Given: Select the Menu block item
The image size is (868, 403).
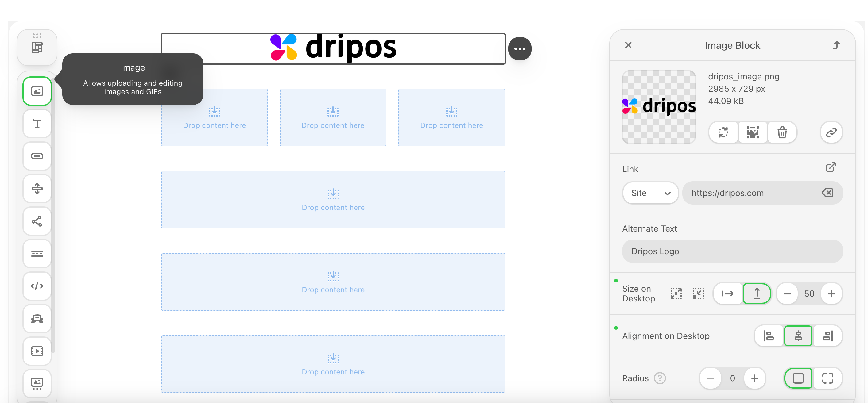Looking at the screenshot, I should [37, 254].
